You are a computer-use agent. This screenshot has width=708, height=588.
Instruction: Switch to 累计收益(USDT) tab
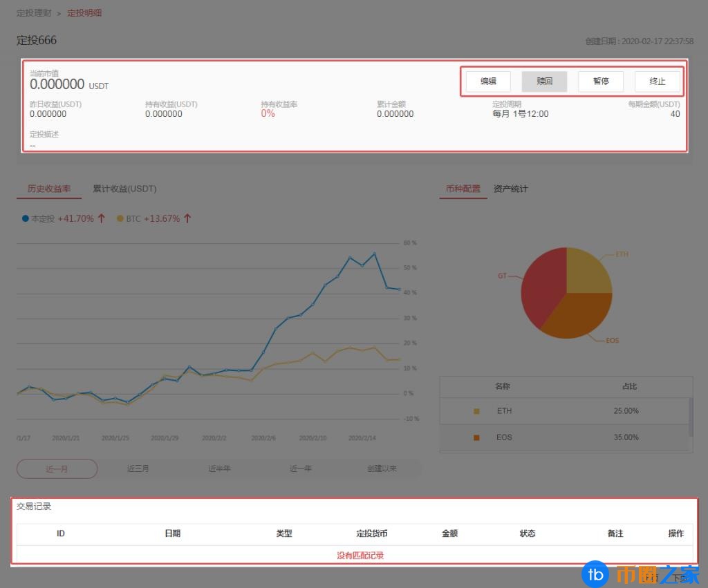(x=124, y=189)
